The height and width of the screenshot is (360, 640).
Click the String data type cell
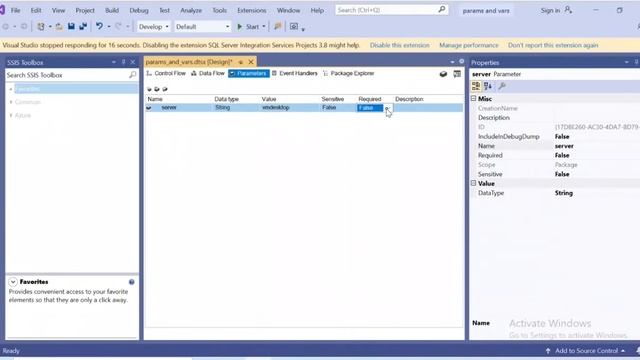pos(236,108)
